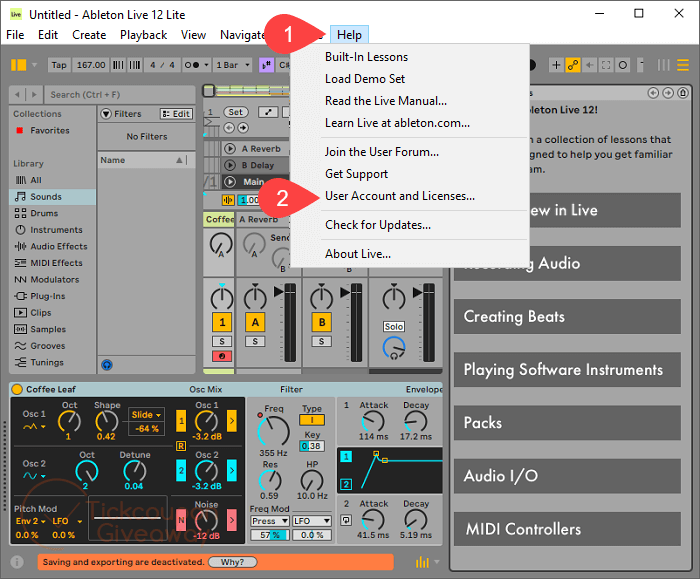The image size is (700, 579).
Task: Launch the A Reverb scene play button
Action: click(229, 149)
